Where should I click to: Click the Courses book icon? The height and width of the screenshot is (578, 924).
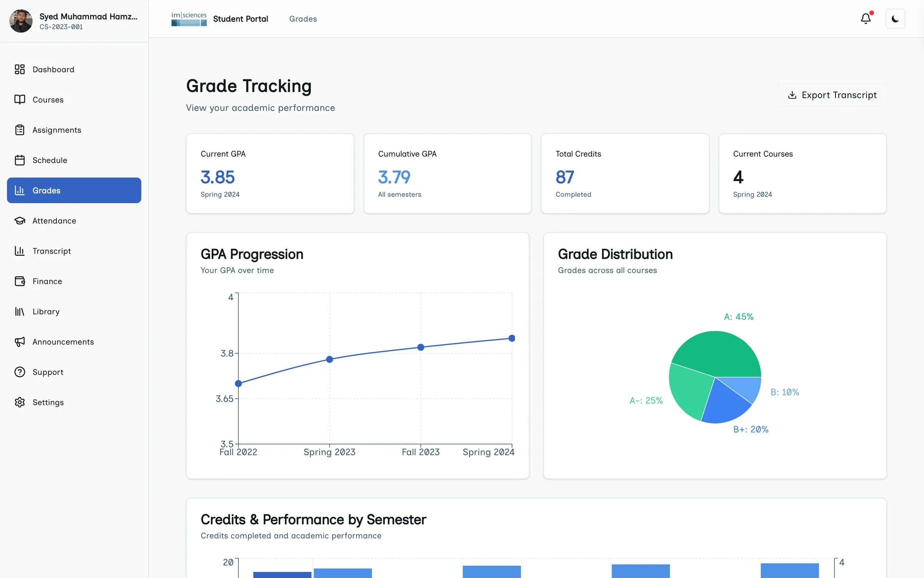(x=20, y=99)
